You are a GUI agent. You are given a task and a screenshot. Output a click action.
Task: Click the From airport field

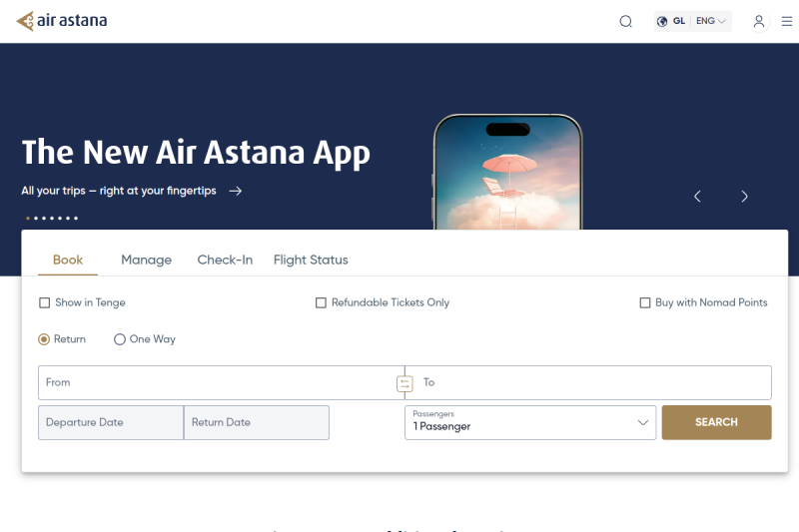coord(222,383)
